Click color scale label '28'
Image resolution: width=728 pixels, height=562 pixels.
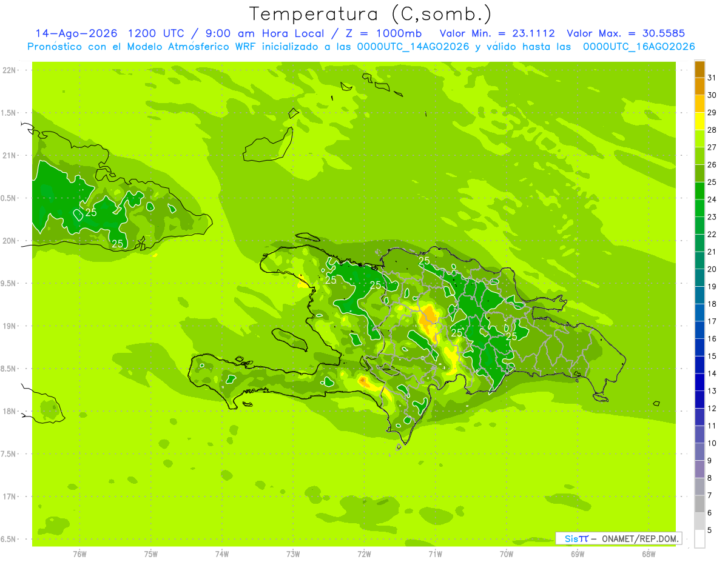(x=712, y=130)
